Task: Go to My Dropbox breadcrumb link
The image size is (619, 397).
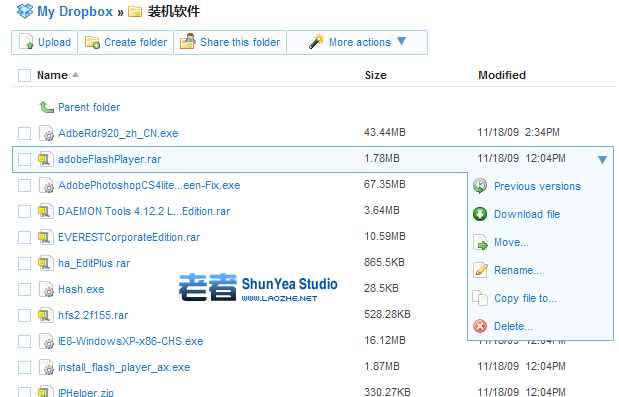Action: click(75, 11)
